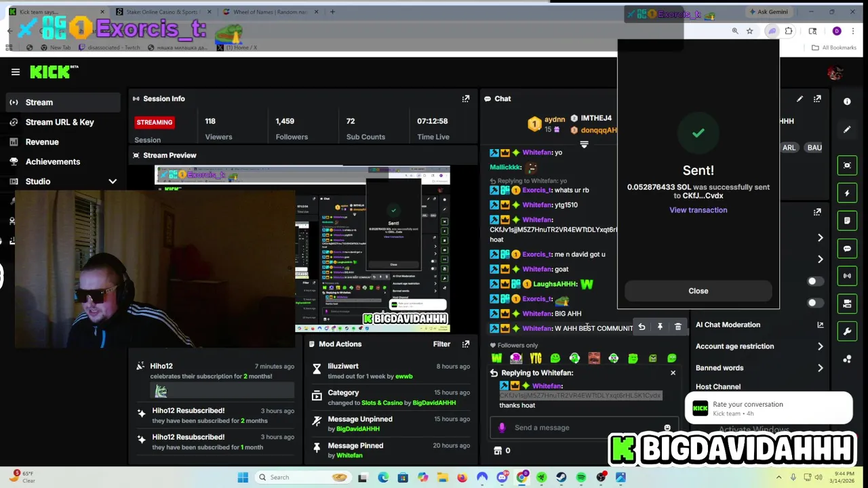Click the info icon in right sidebar
This screenshot has height=488, width=868.
pos(847,101)
